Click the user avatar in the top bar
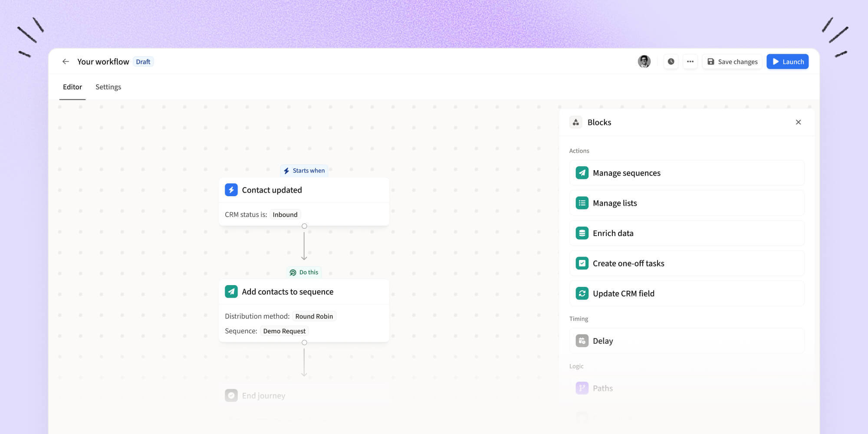868x434 pixels. [x=644, y=61]
